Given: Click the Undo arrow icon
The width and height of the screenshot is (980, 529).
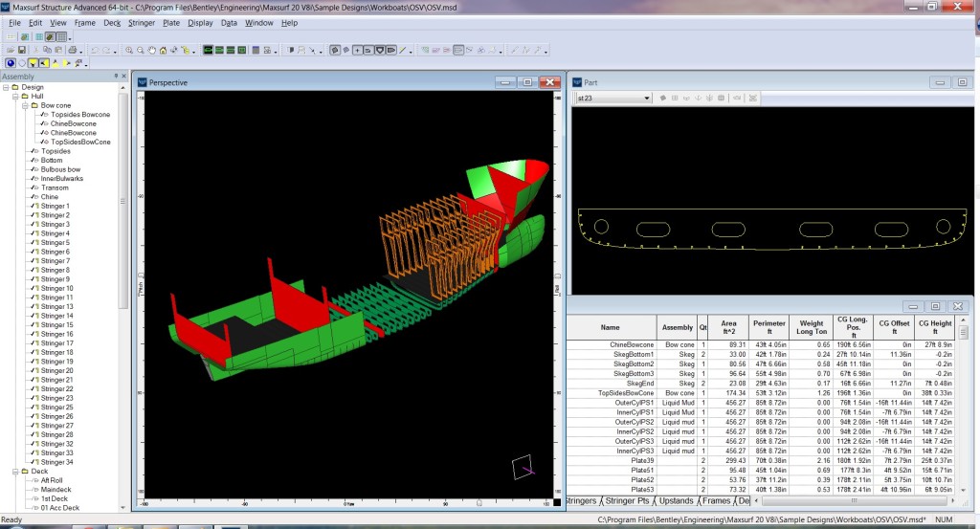Looking at the screenshot, I should coord(95,50).
